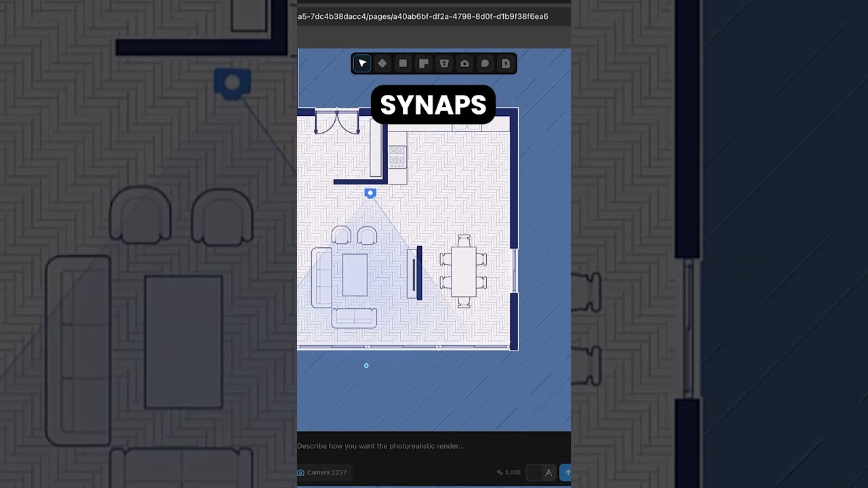
Task: Select the double door at top left
Action: pyautogui.click(x=337, y=121)
